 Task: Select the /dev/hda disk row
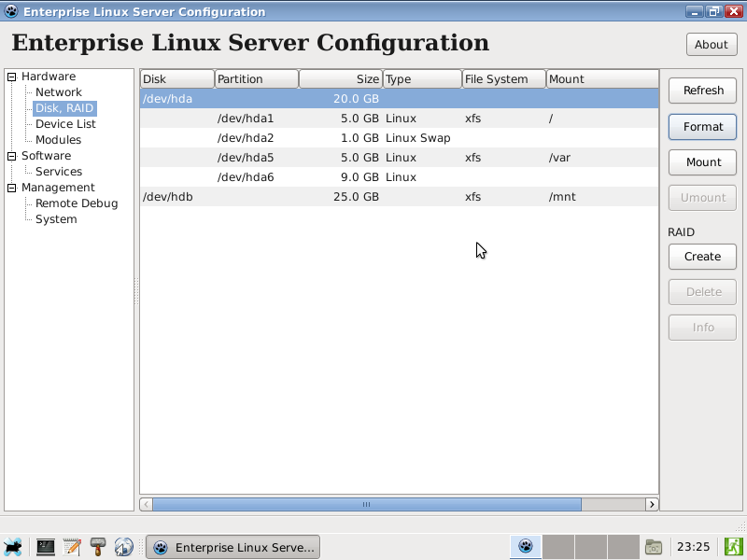coord(400,99)
